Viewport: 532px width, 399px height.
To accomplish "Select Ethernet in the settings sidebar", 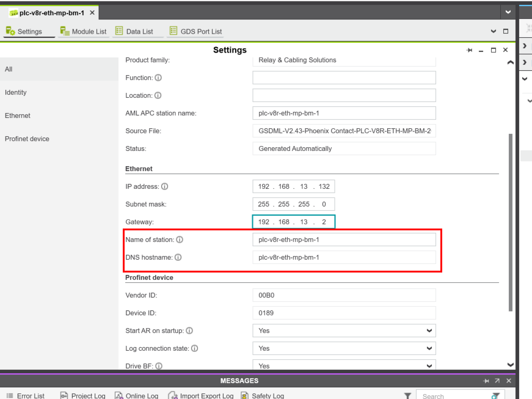I will (x=18, y=115).
